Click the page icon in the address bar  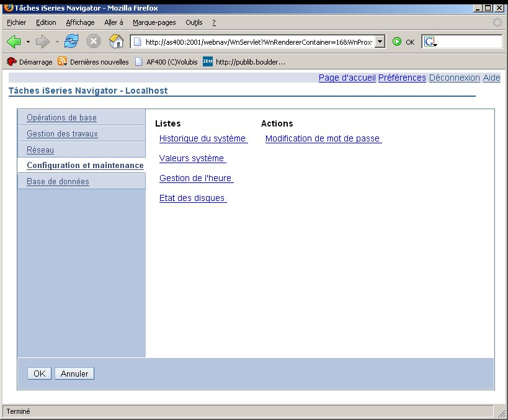click(138, 42)
